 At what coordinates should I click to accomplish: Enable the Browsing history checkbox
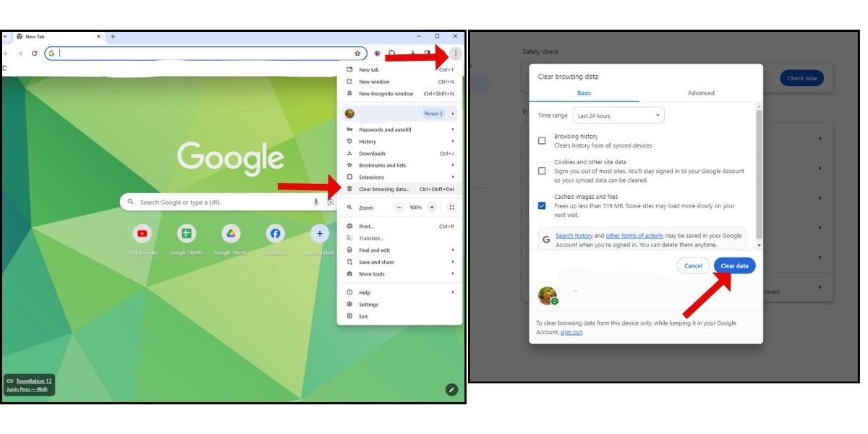(542, 140)
